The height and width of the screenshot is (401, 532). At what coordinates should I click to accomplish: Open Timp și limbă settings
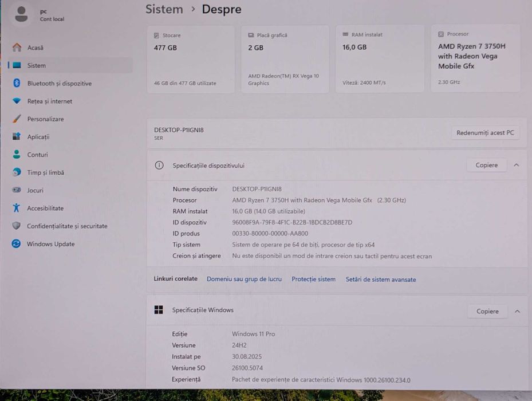pyautogui.click(x=70, y=172)
